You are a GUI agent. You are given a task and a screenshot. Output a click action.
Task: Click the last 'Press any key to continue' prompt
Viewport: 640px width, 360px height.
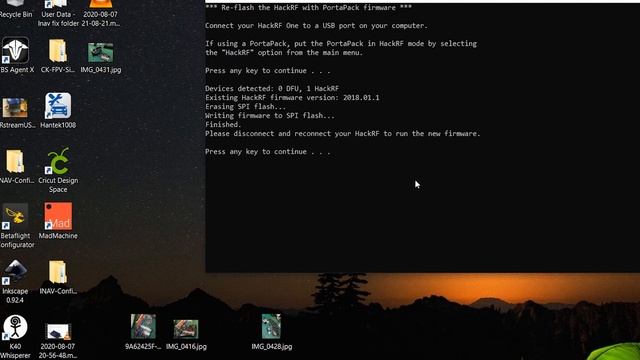pos(268,151)
